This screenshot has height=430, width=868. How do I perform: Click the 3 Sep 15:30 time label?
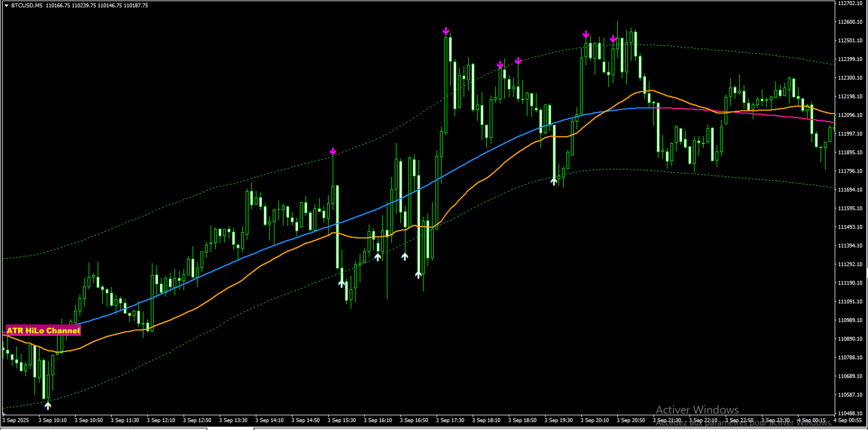(x=342, y=420)
